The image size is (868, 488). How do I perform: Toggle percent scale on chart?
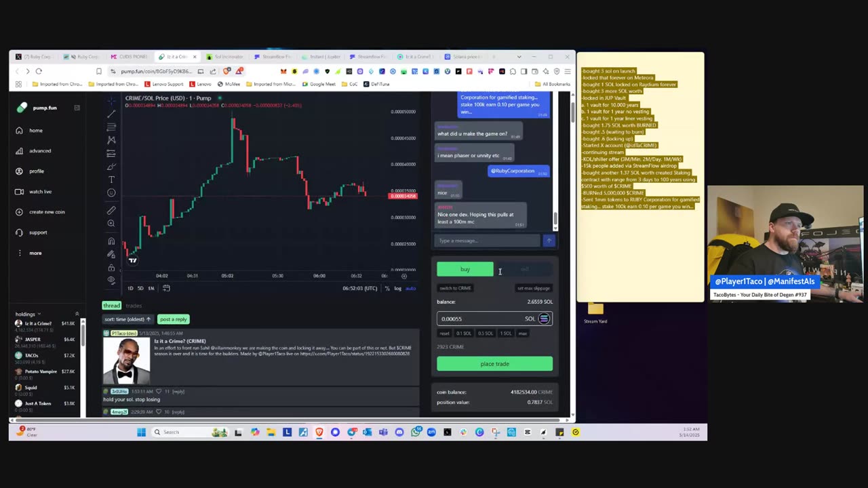coord(387,288)
